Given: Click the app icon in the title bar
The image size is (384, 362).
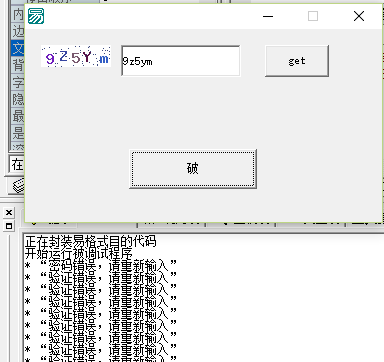Looking at the screenshot, I should point(36,16).
